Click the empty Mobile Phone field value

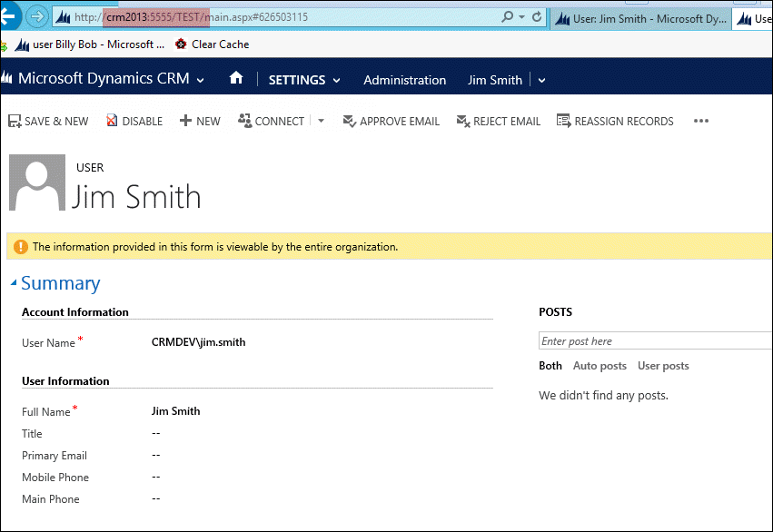click(x=156, y=477)
